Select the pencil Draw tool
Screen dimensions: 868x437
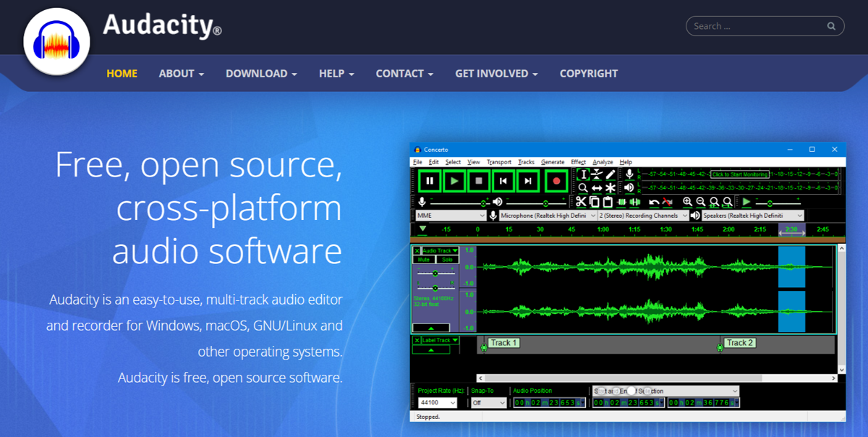(610, 174)
